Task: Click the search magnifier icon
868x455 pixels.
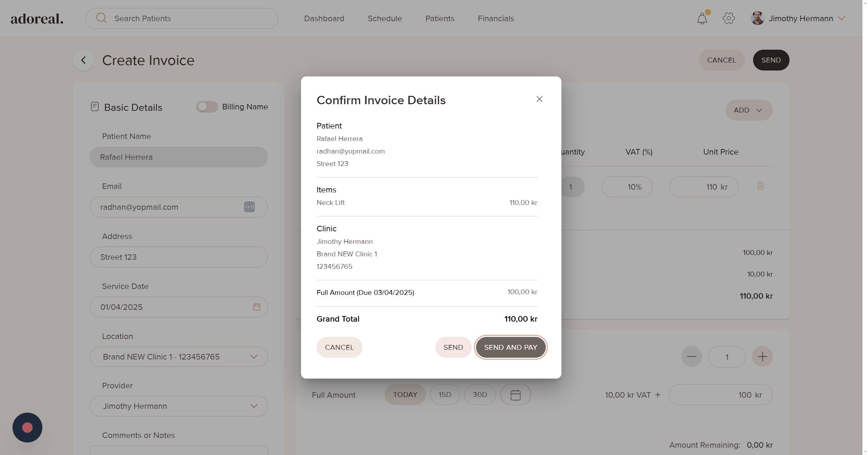Action: coord(101,18)
